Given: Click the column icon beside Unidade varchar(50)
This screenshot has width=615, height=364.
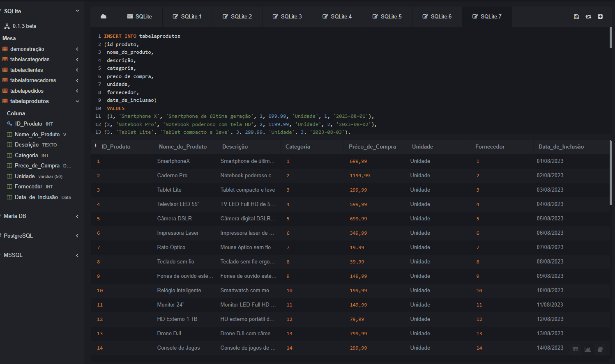Looking at the screenshot, I should 9,176.
